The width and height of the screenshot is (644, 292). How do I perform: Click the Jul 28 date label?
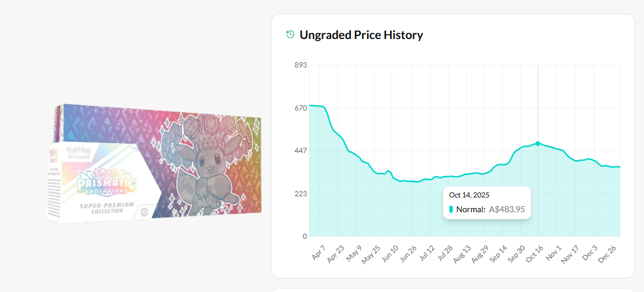coord(445,255)
